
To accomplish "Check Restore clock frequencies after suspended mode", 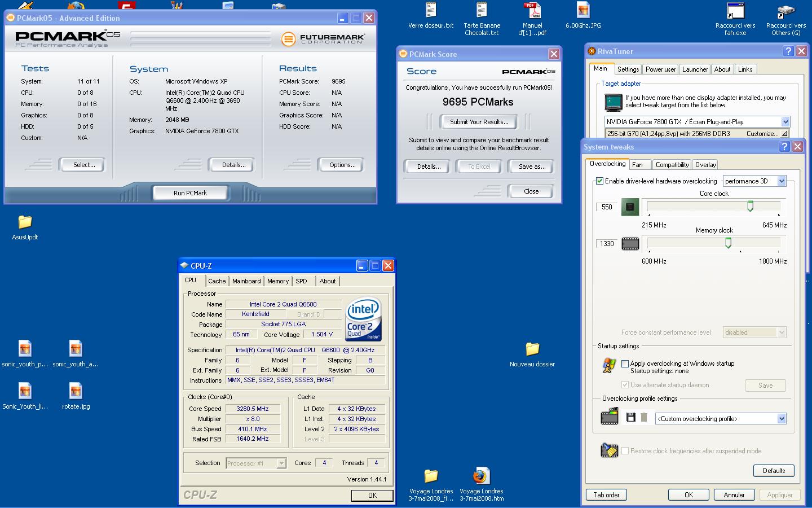I will point(625,451).
